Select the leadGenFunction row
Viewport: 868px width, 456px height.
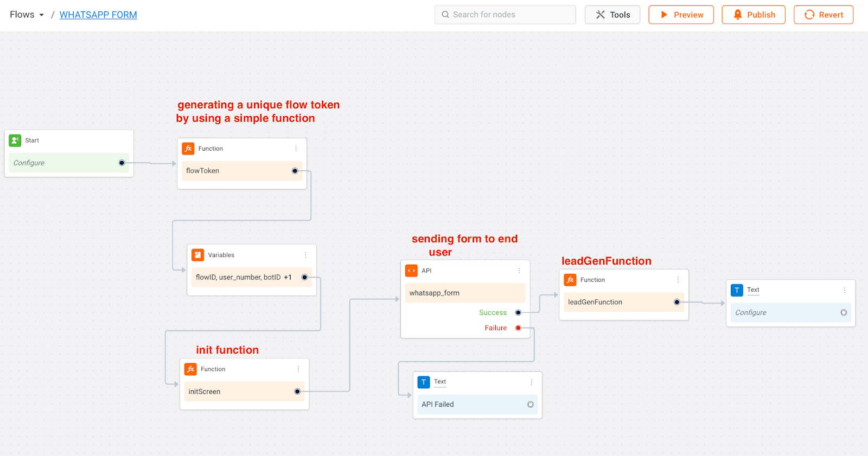point(624,302)
